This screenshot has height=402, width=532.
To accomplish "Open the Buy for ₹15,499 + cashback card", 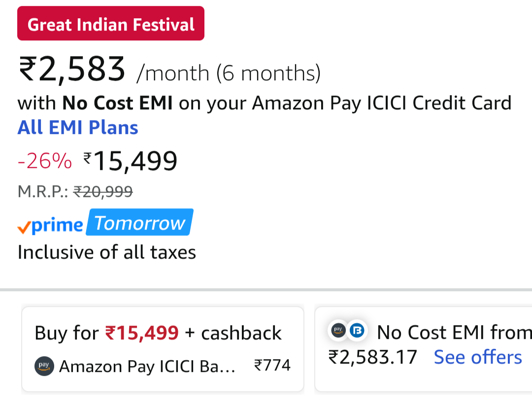I will pos(163,349).
